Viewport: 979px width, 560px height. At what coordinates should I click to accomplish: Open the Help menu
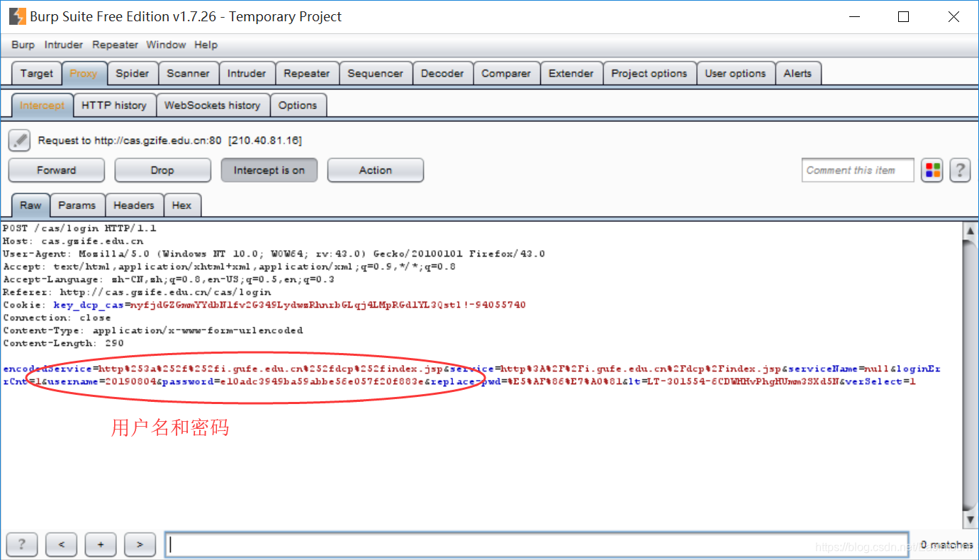coord(206,45)
